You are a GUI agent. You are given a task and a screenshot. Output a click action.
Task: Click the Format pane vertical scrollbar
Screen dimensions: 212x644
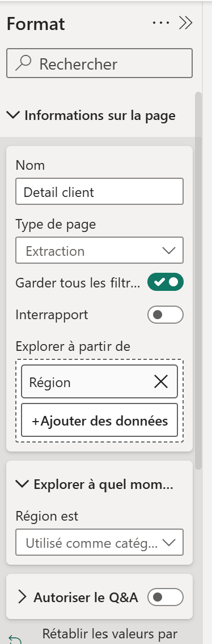198,281
